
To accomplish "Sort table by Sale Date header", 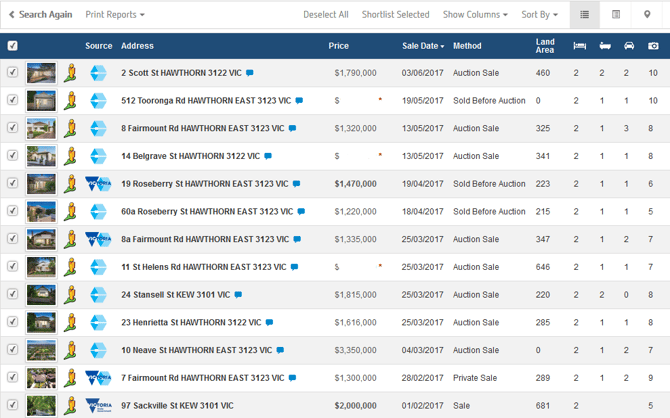I will (x=423, y=46).
